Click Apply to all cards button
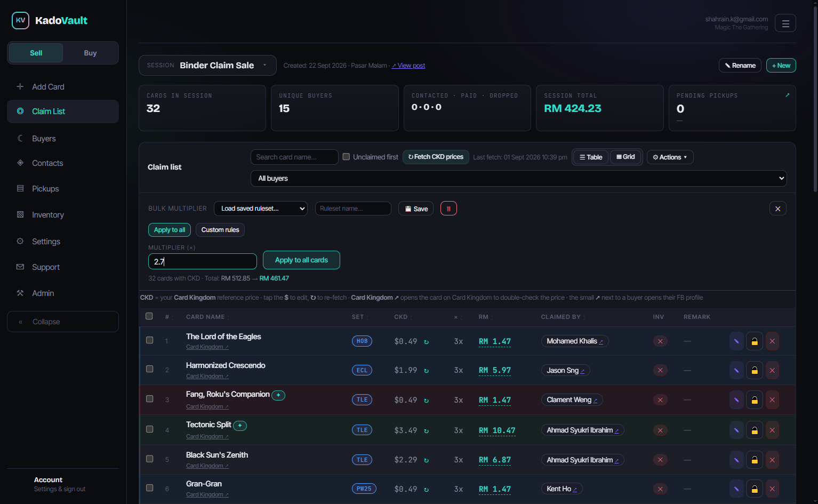The image size is (818, 504). (x=301, y=260)
